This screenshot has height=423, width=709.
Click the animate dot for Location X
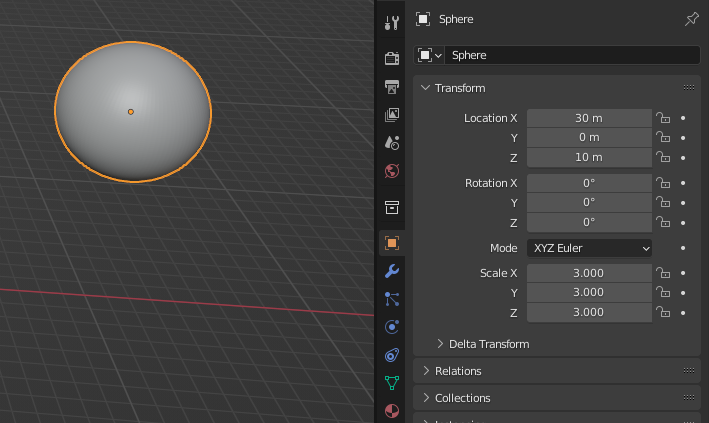click(683, 118)
